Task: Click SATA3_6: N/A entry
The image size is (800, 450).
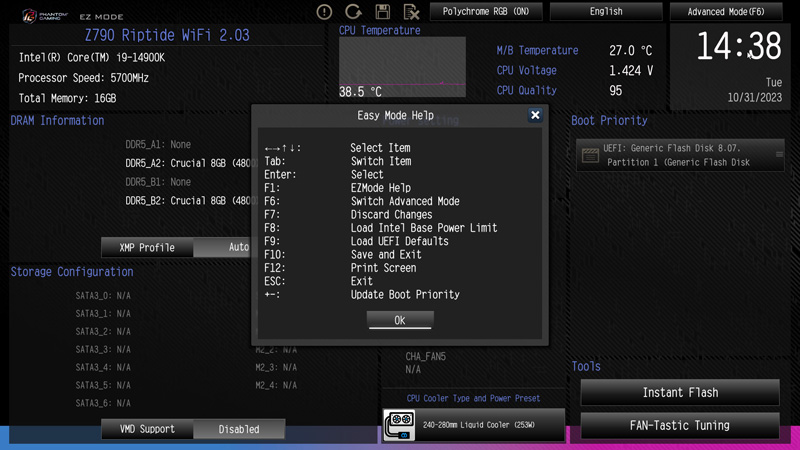Action: (x=103, y=403)
